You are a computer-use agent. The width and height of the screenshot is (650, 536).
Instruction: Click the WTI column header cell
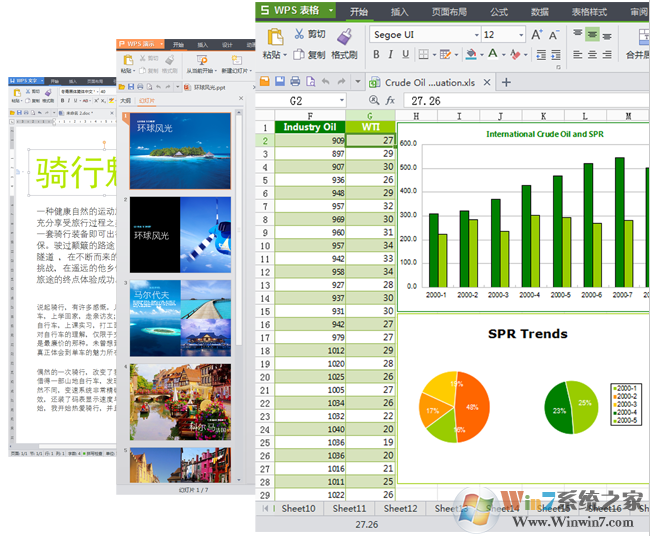pyautogui.click(x=371, y=127)
